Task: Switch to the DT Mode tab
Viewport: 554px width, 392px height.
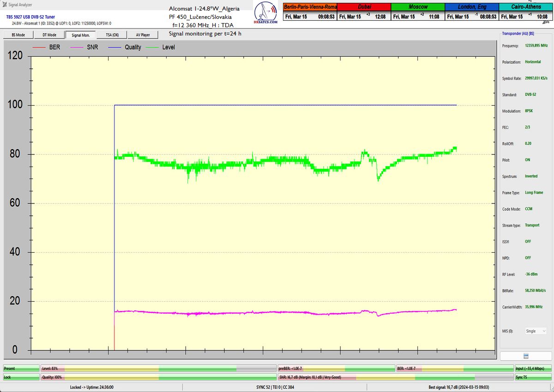Action: [49, 35]
